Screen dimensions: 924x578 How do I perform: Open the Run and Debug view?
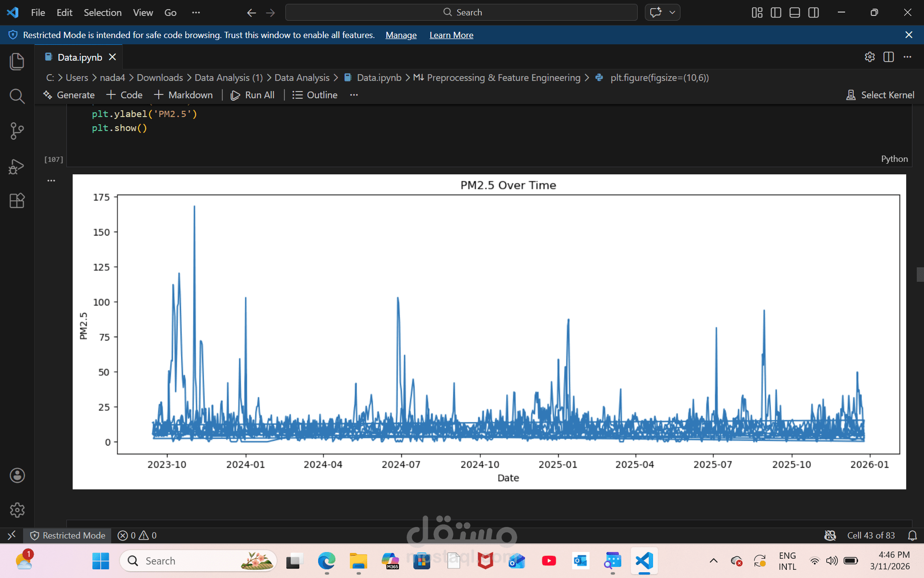click(x=17, y=166)
